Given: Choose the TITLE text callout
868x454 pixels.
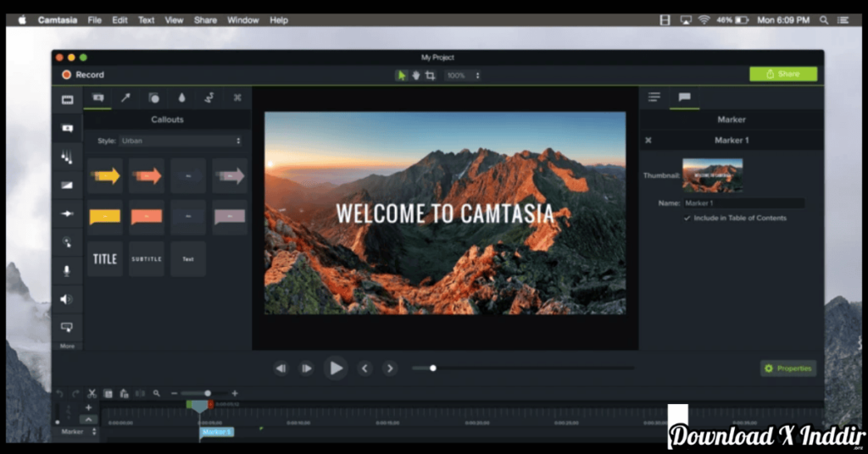Looking at the screenshot, I should tap(105, 259).
